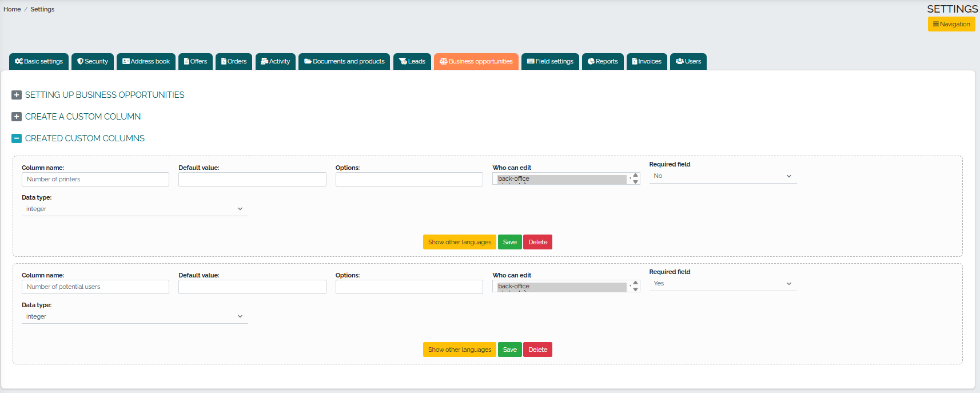Select the Business opportunities tab
This screenshot has width=980, height=393.
476,61
